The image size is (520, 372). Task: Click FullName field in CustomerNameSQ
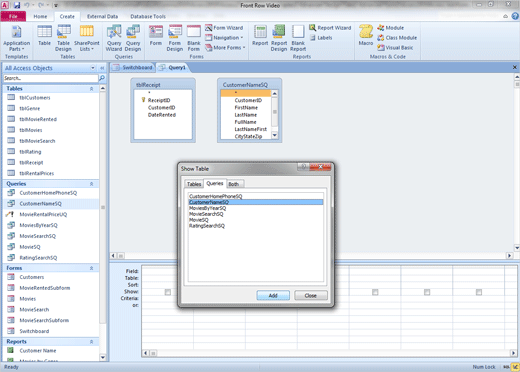(x=245, y=122)
